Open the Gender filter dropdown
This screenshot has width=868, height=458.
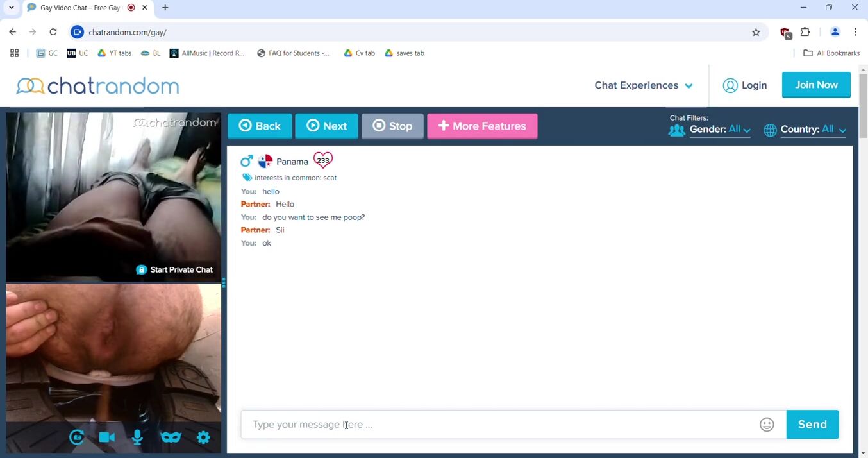[719, 130]
